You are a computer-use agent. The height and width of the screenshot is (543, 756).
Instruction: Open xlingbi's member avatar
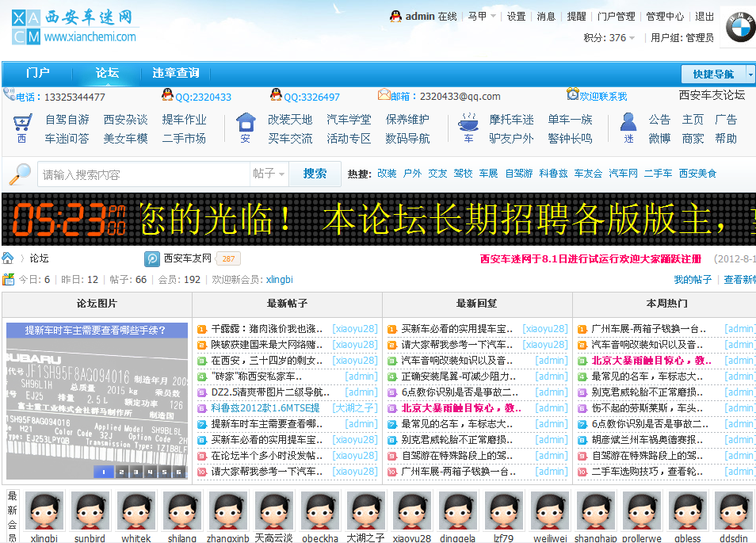click(44, 511)
